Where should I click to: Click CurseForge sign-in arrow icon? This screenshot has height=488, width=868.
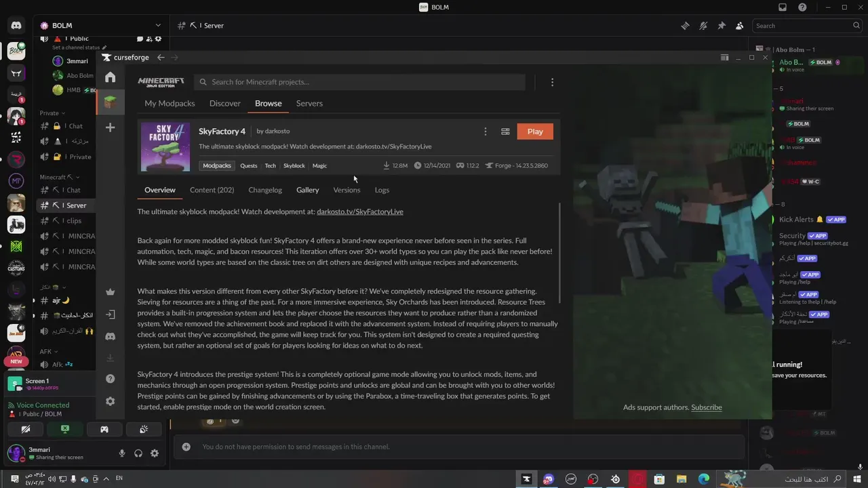[111, 314]
